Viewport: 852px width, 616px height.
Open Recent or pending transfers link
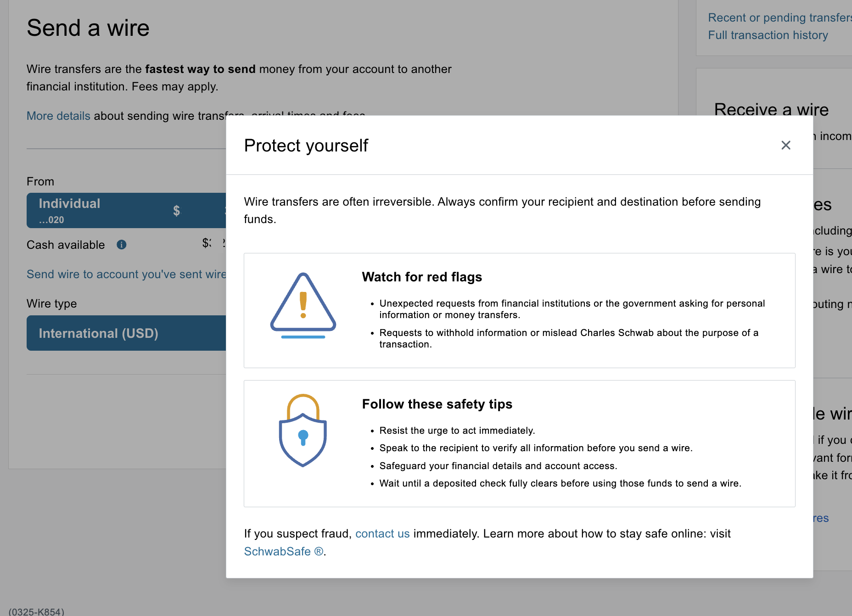(779, 17)
